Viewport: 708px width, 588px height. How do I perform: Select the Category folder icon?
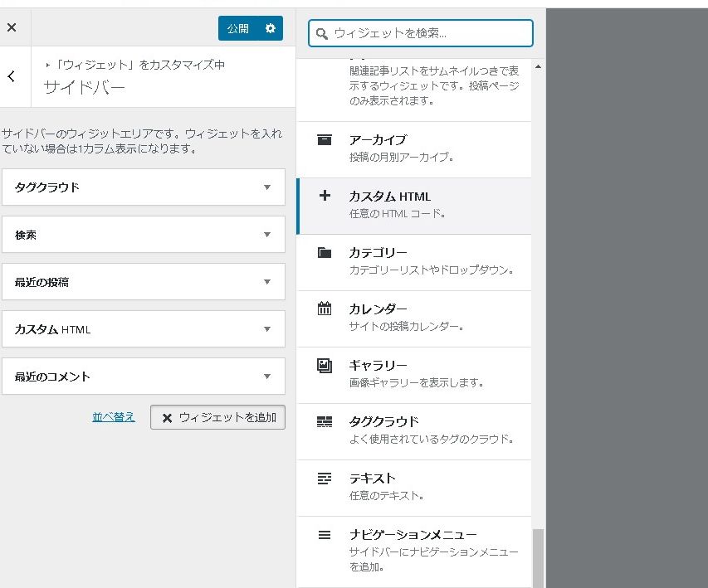click(325, 253)
